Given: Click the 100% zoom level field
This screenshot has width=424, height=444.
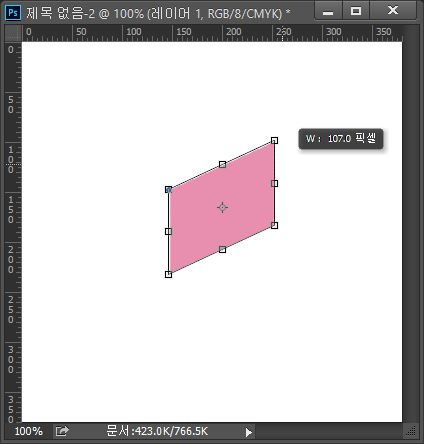Looking at the screenshot, I should [29, 431].
